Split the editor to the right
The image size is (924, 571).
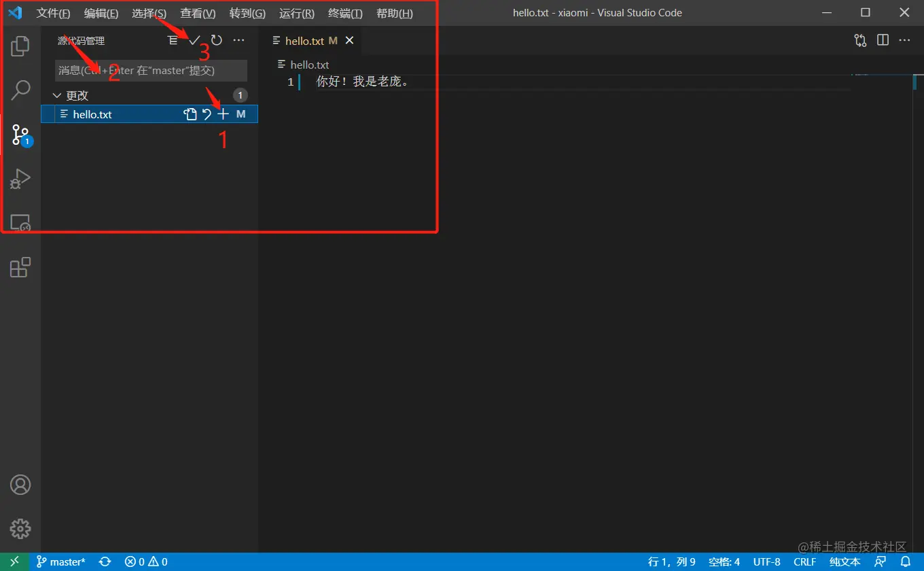[x=883, y=41]
